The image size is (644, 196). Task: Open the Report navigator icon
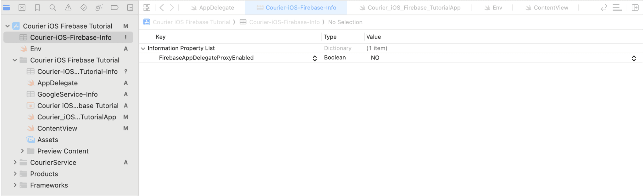tap(130, 8)
